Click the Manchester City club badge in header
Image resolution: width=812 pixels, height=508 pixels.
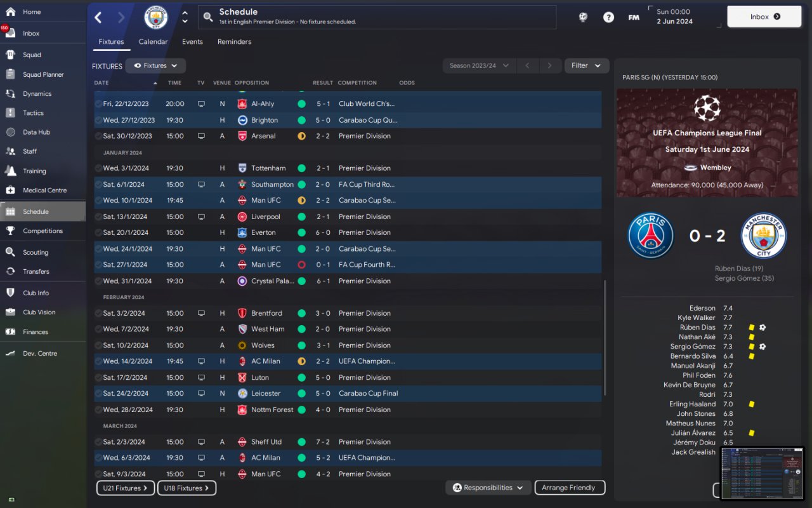(156, 17)
